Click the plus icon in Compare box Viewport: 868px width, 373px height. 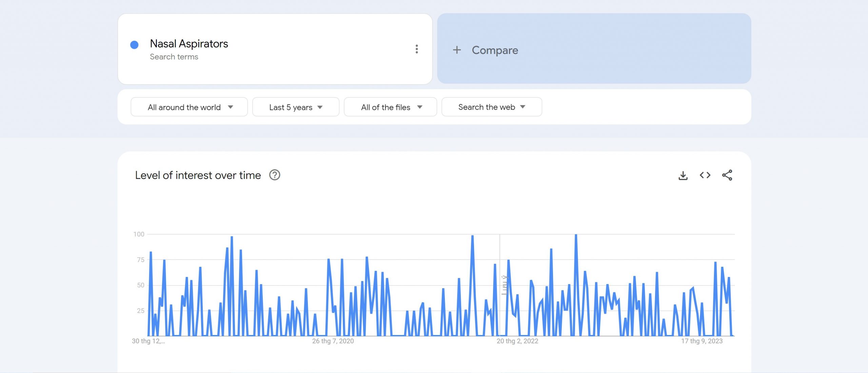pos(457,50)
